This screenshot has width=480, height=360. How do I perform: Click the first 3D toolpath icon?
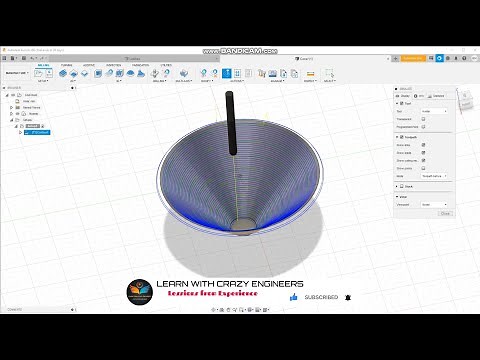click(x=98, y=73)
